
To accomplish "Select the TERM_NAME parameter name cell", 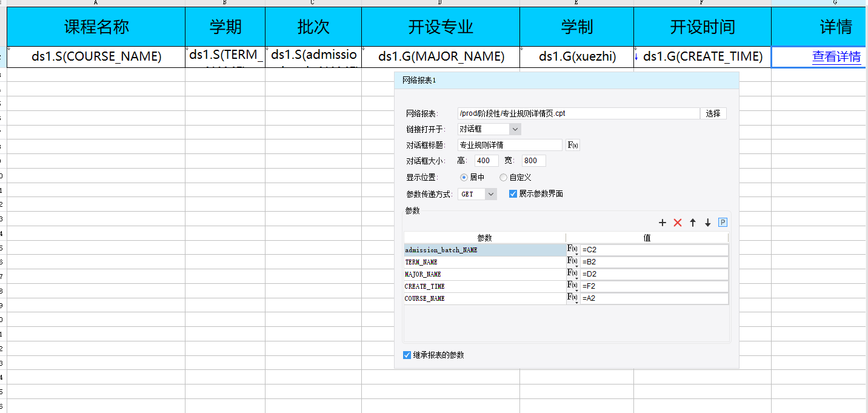I will coord(485,262).
